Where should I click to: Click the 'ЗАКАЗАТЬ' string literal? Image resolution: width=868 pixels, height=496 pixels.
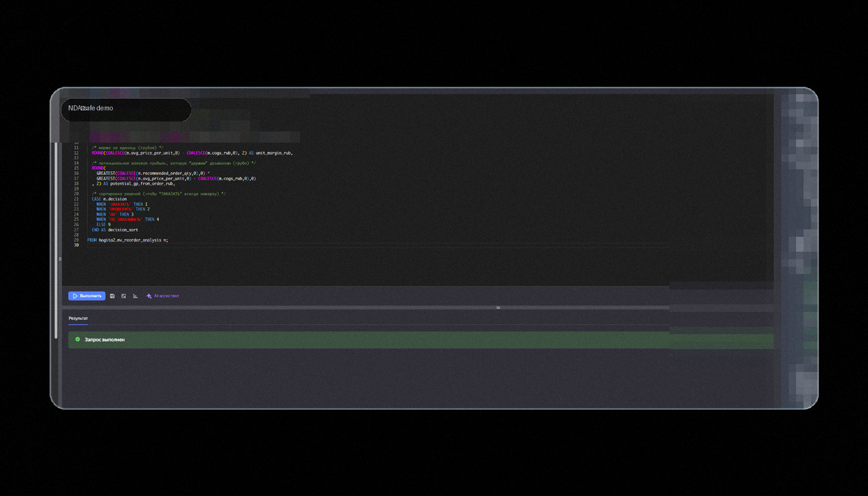pyautogui.click(x=120, y=204)
